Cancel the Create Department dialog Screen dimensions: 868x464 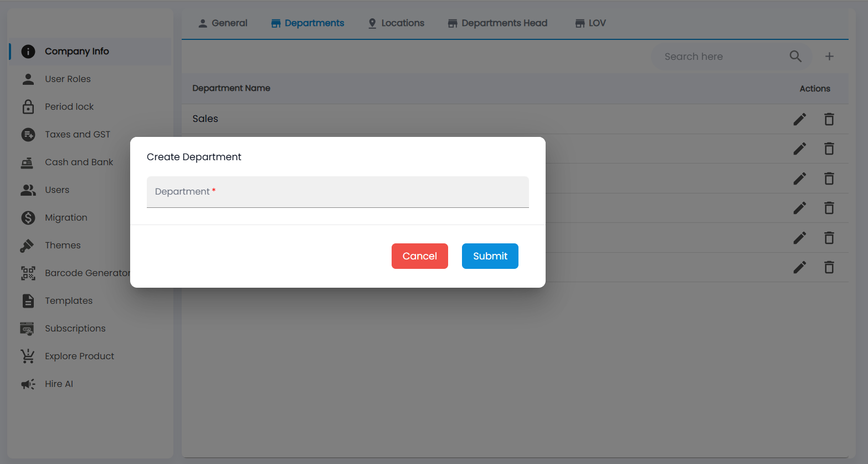coord(420,256)
